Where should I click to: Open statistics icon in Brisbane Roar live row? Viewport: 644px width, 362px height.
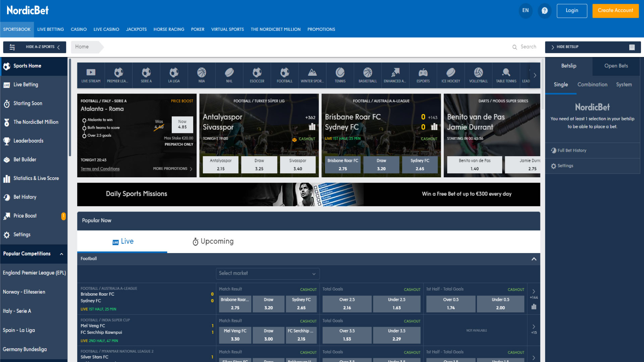click(x=534, y=307)
